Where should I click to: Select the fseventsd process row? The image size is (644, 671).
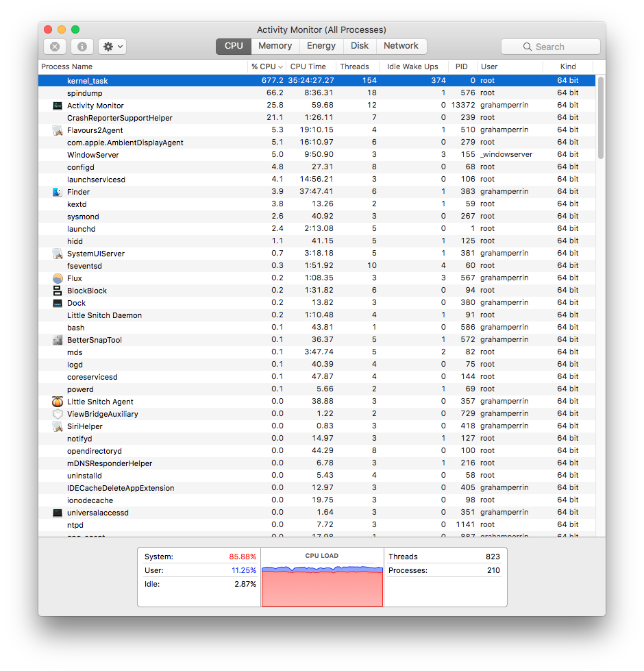tap(317, 266)
